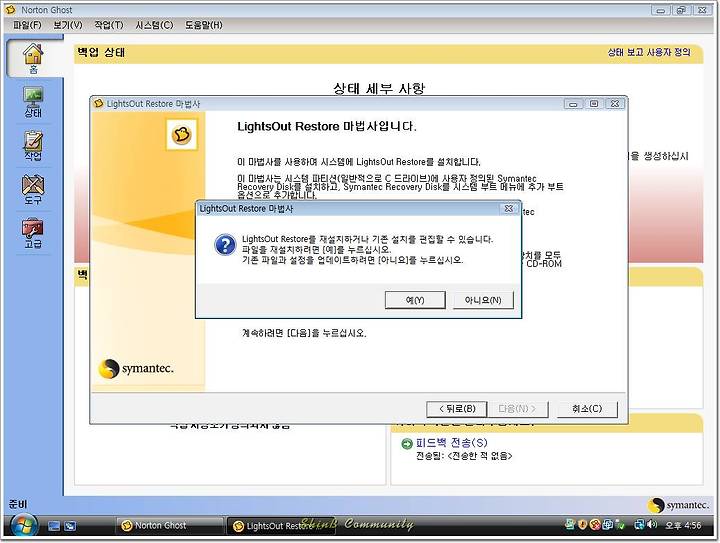
Task: Click the No (아니오(N)) button
Action: point(483,300)
